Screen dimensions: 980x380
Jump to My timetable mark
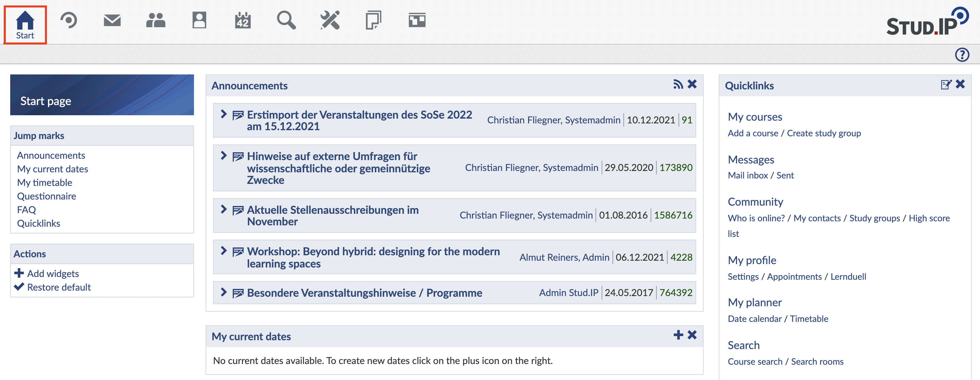pyautogui.click(x=45, y=183)
